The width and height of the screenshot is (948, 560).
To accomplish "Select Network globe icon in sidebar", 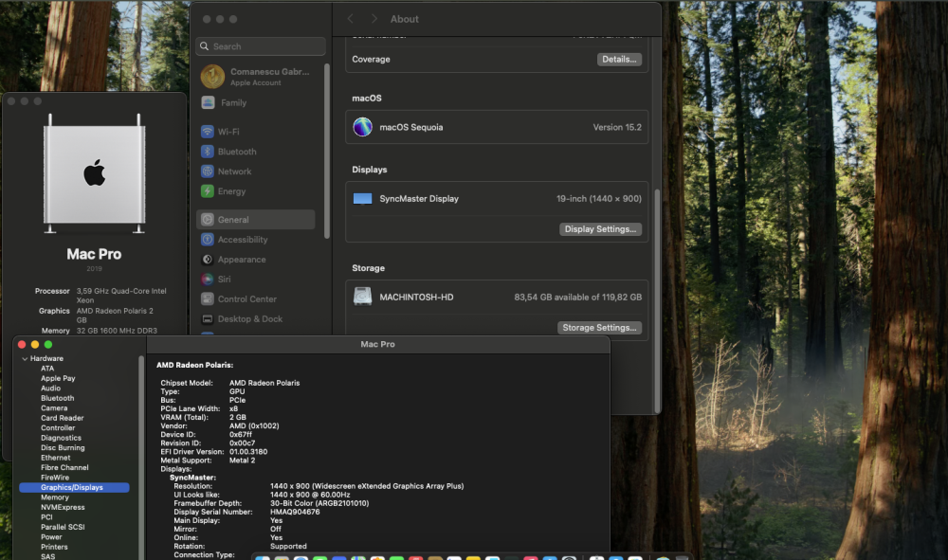I will click(208, 172).
